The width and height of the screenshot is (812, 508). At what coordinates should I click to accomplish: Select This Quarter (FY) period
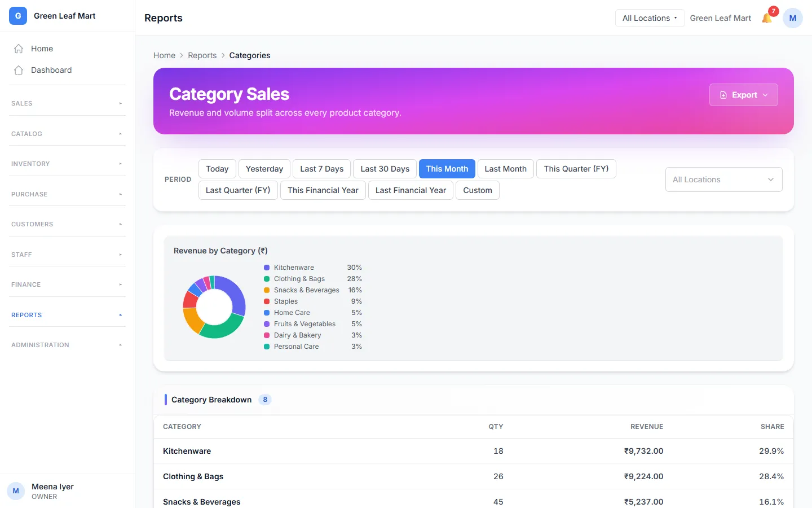pyautogui.click(x=576, y=169)
